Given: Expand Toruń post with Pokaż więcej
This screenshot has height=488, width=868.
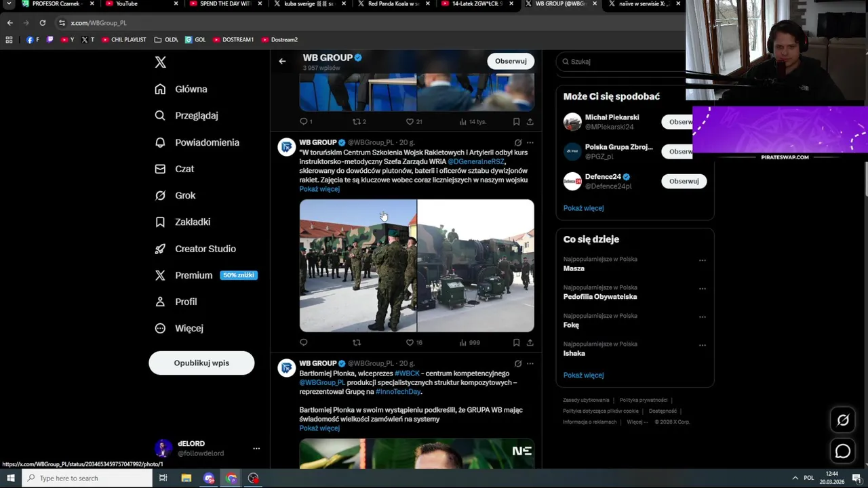Looking at the screenshot, I should pos(319,189).
